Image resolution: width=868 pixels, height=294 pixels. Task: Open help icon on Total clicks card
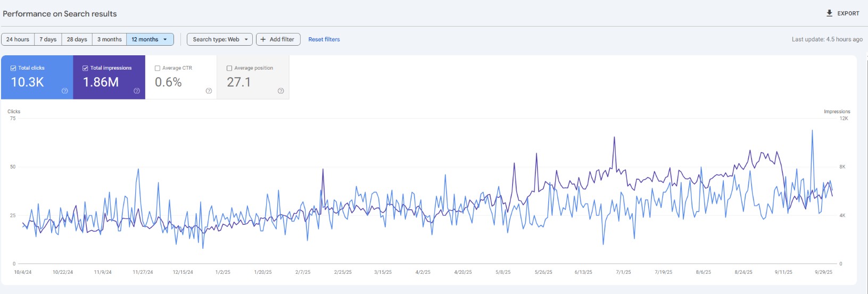pyautogui.click(x=65, y=91)
